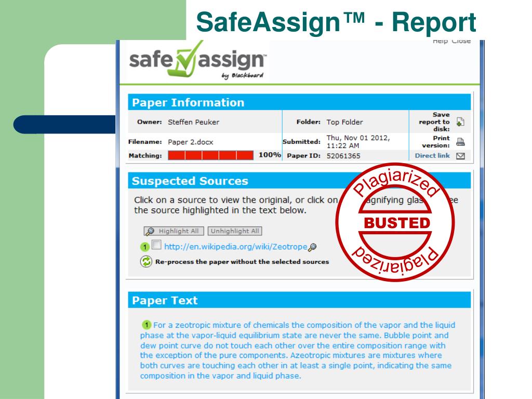The image size is (532, 399).
Task: Click the Paper Text section header
Action: 299,300
